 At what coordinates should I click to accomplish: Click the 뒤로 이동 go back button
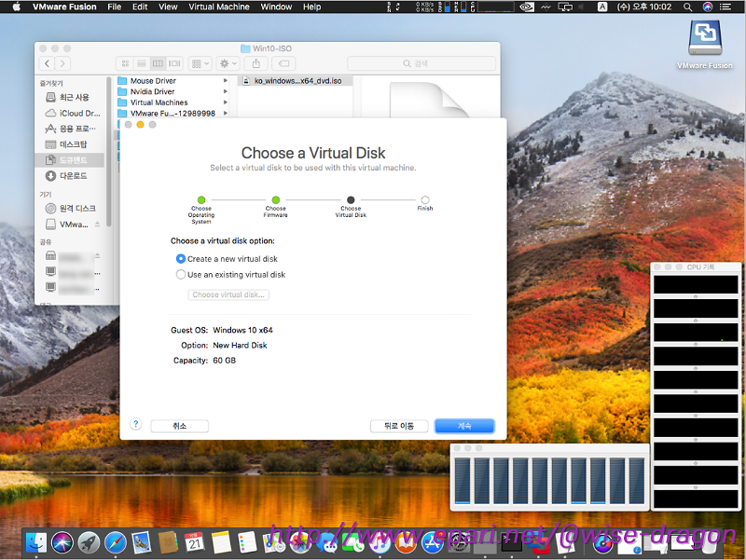click(399, 426)
